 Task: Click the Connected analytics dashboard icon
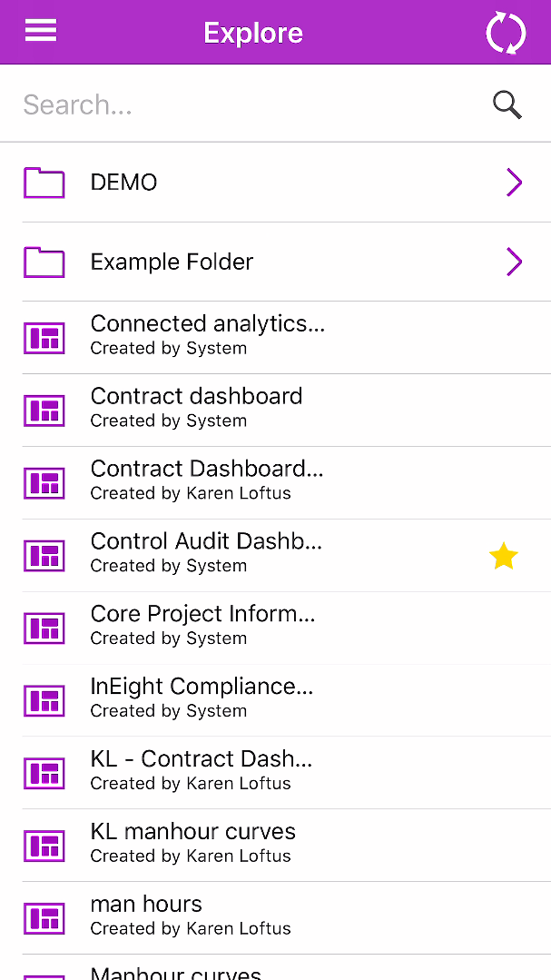(x=44, y=338)
